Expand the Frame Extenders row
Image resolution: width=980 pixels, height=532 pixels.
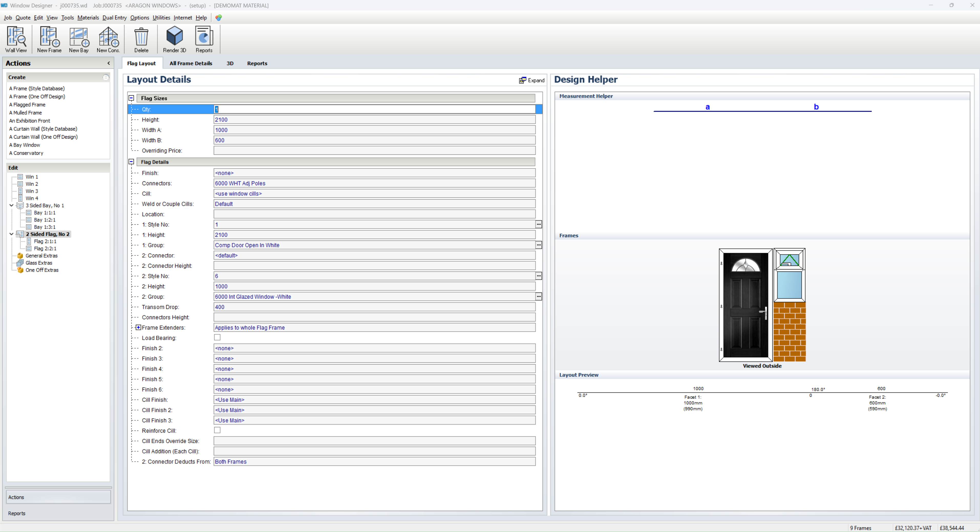(x=139, y=328)
